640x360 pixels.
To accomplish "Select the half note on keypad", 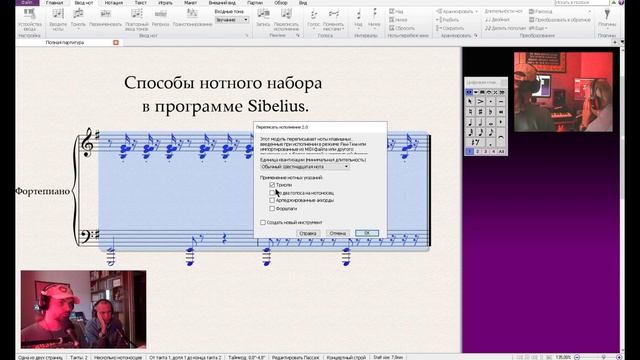I will [x=480, y=122].
